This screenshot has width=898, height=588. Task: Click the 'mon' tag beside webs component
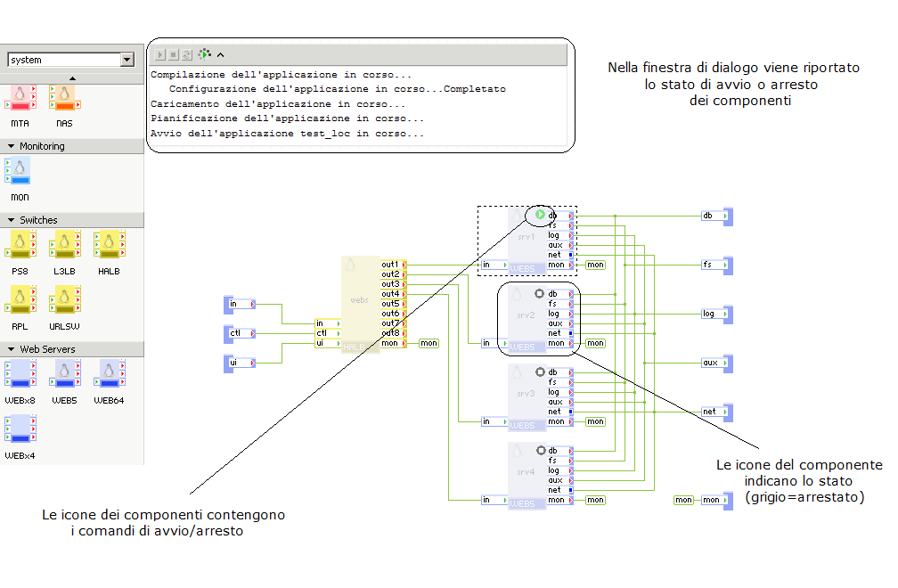tap(429, 343)
